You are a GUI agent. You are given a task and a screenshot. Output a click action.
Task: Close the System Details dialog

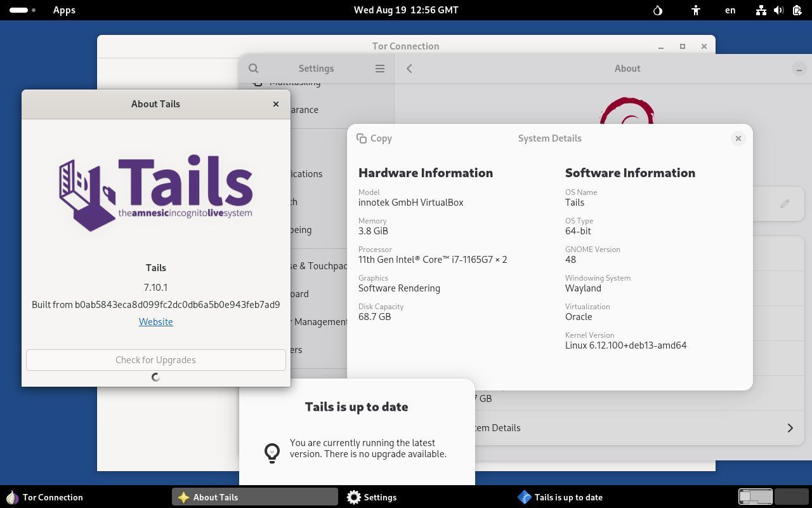738,138
